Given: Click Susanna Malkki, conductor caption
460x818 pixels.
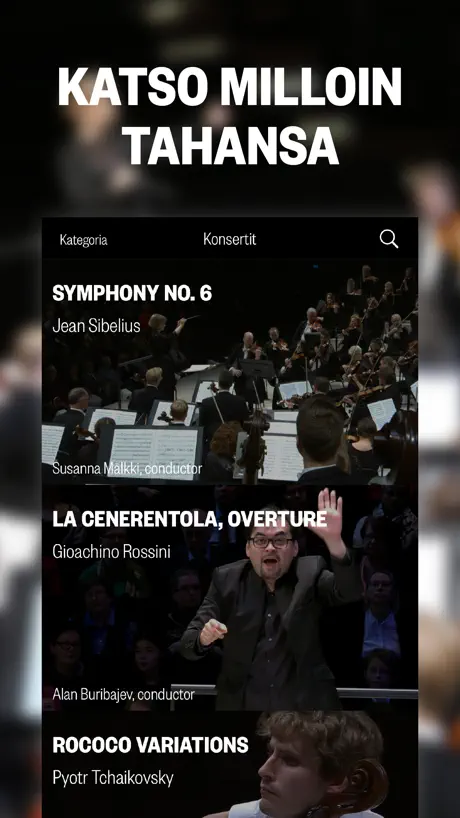Looking at the screenshot, I should coord(127,468).
